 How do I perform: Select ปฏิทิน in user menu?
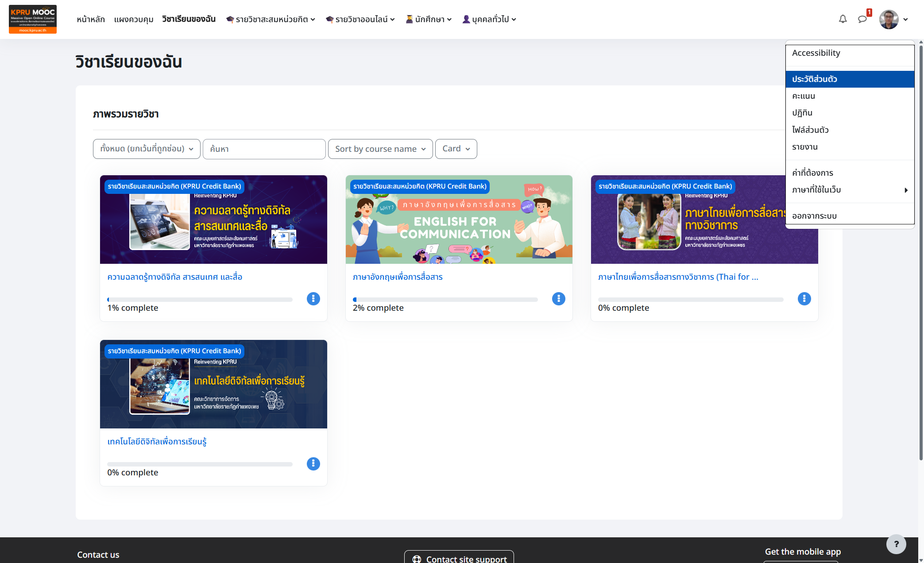[x=850, y=113]
